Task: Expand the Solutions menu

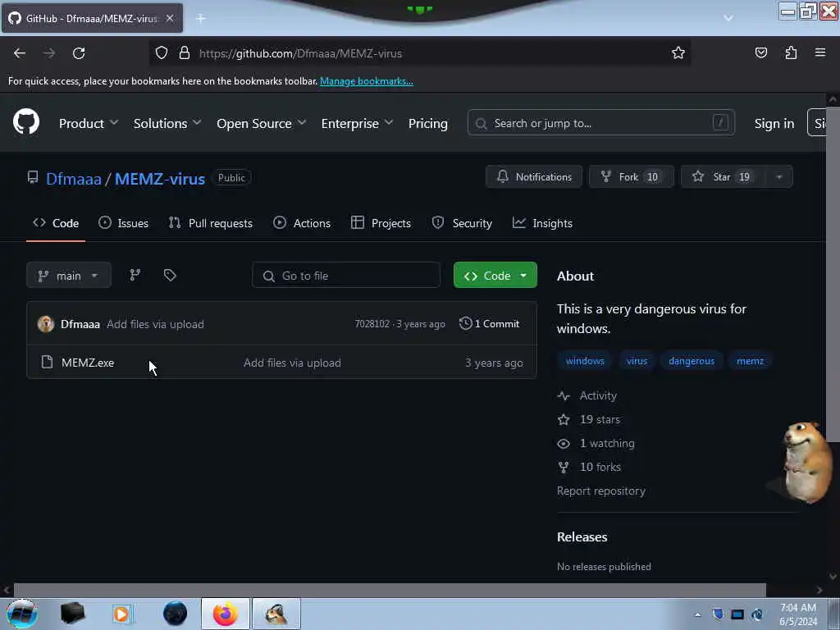Action: (167, 123)
